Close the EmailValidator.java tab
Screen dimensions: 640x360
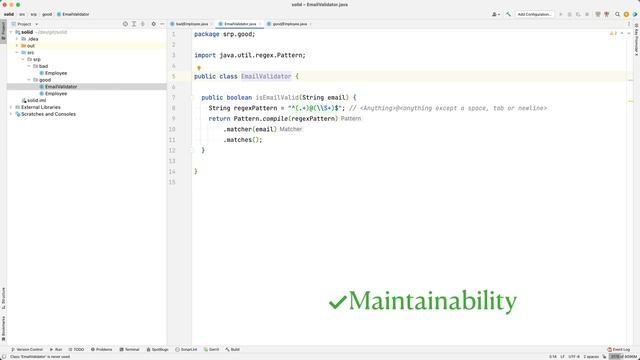coord(260,24)
